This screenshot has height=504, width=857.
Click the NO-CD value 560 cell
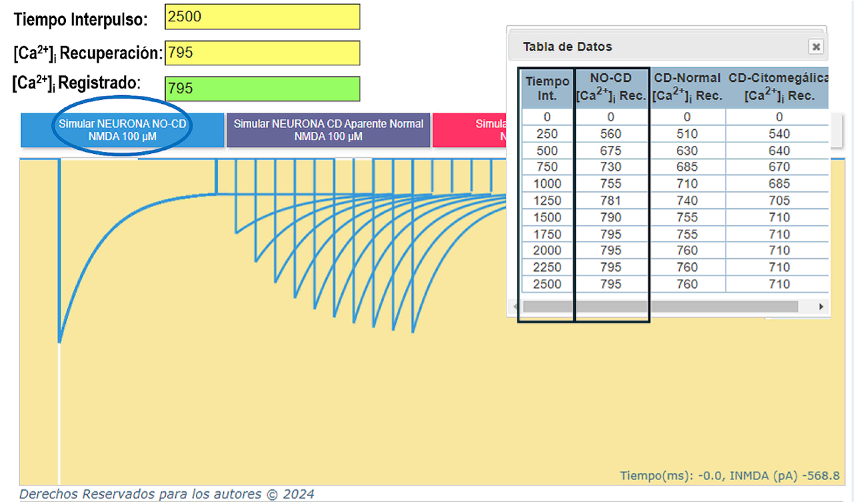(610, 134)
